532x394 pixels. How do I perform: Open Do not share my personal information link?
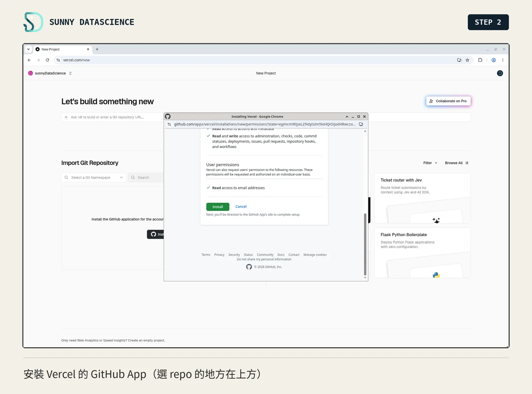(264, 259)
